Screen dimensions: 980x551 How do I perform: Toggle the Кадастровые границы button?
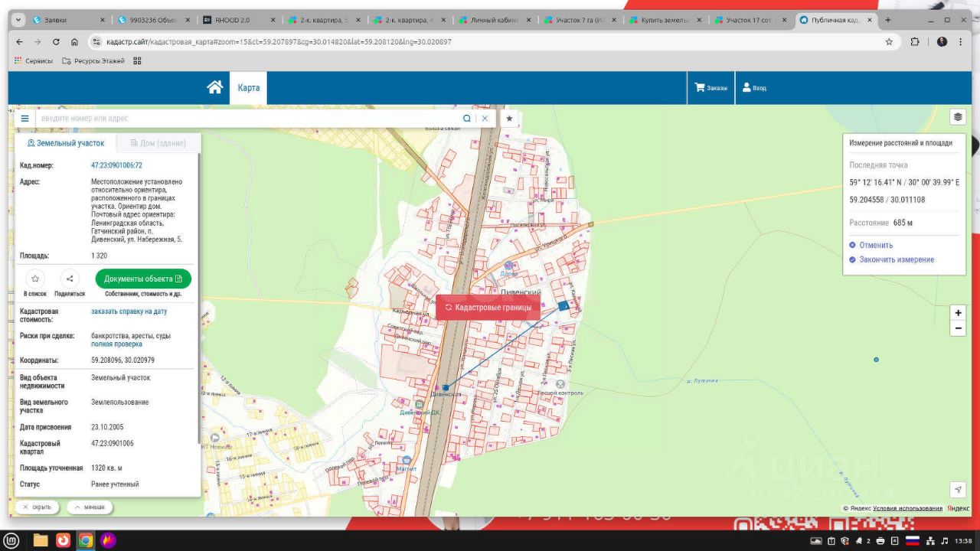[488, 307]
